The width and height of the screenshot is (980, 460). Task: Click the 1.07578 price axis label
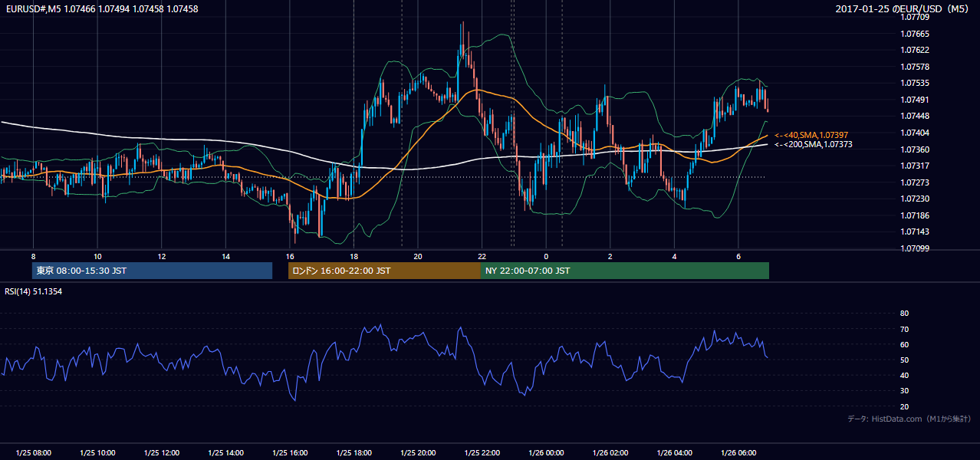(915, 67)
